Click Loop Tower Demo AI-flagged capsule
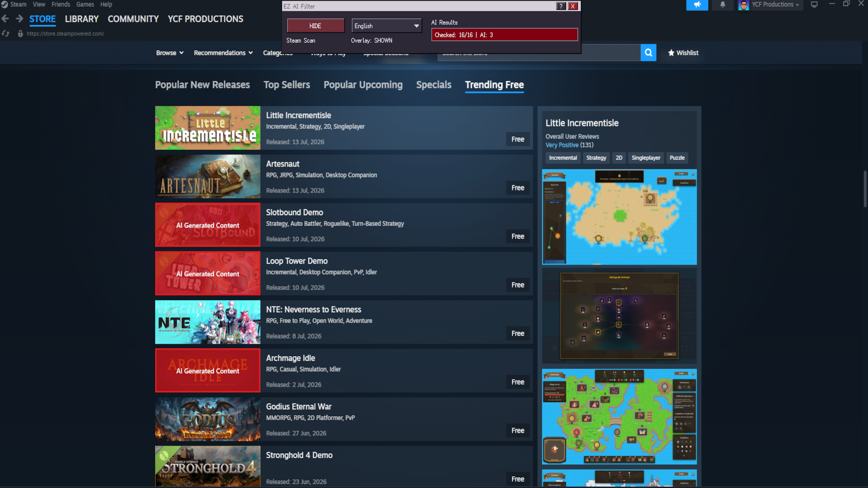 pyautogui.click(x=208, y=274)
